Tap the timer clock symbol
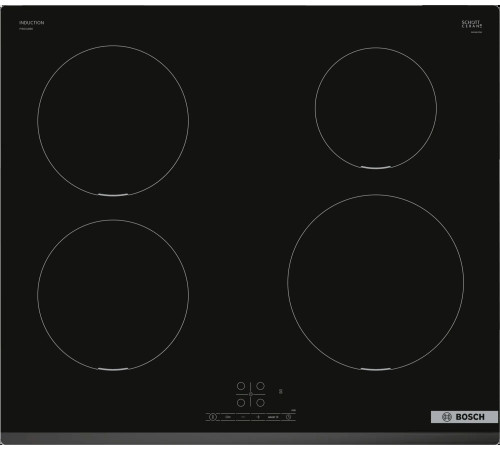Viewport: 500px width, 450px height. [288, 417]
